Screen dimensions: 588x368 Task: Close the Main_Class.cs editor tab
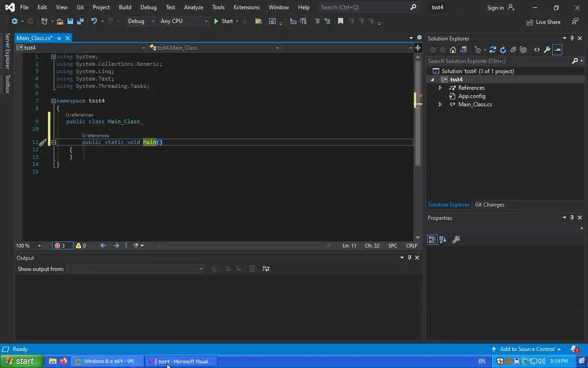pos(68,38)
